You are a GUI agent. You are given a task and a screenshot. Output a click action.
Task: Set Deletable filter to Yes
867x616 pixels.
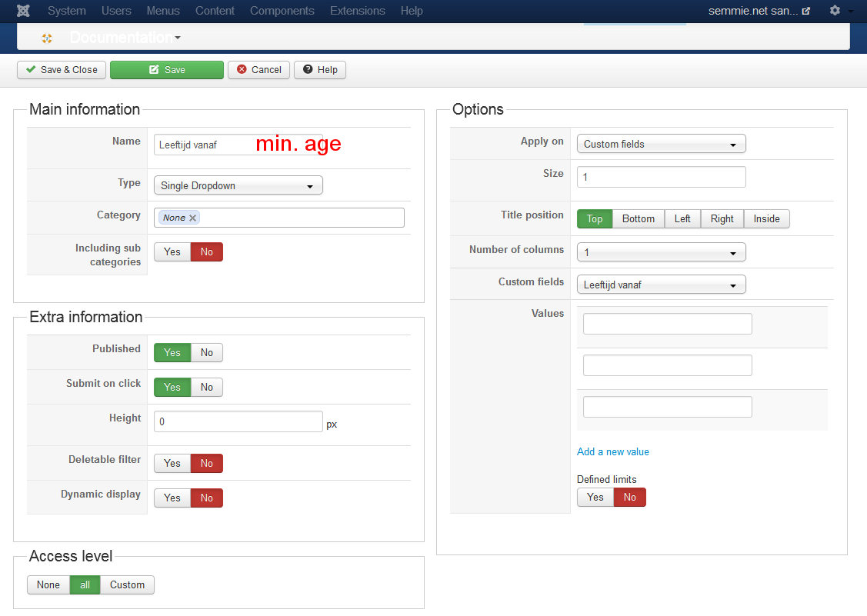(x=172, y=463)
